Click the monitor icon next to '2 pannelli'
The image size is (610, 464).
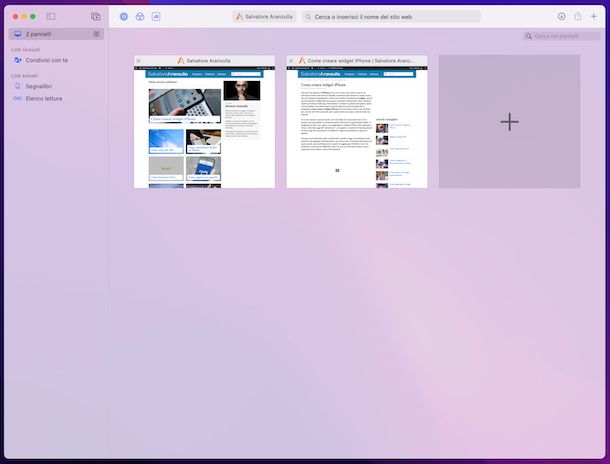click(x=18, y=34)
